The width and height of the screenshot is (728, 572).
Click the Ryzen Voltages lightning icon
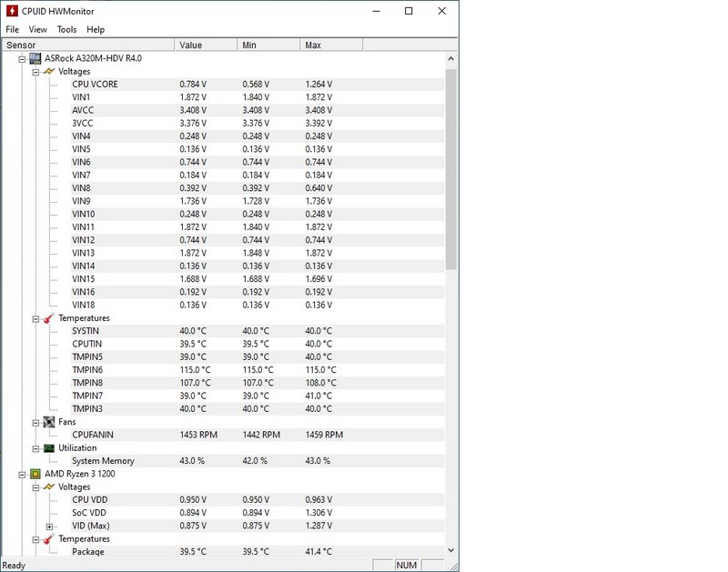point(49,487)
